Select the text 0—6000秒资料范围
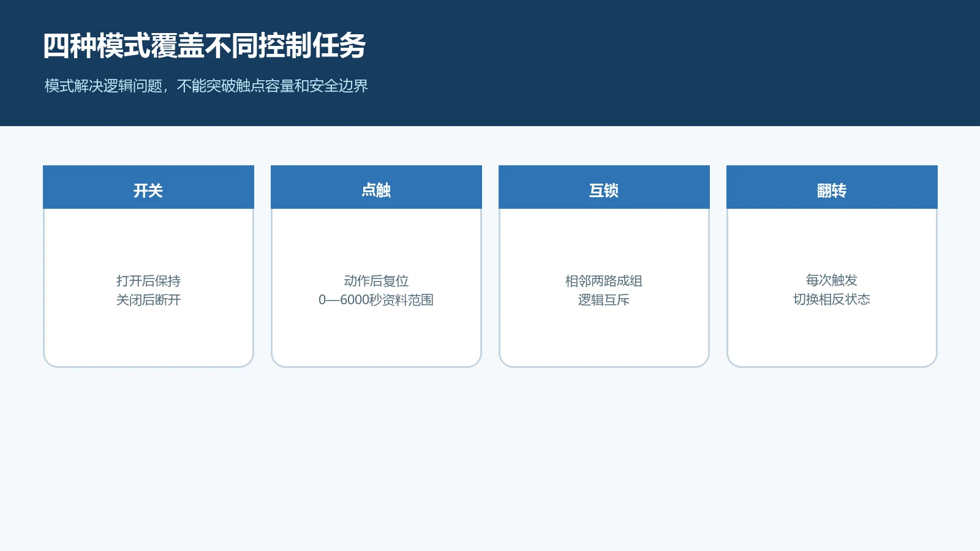The width and height of the screenshot is (980, 551). pos(376,300)
